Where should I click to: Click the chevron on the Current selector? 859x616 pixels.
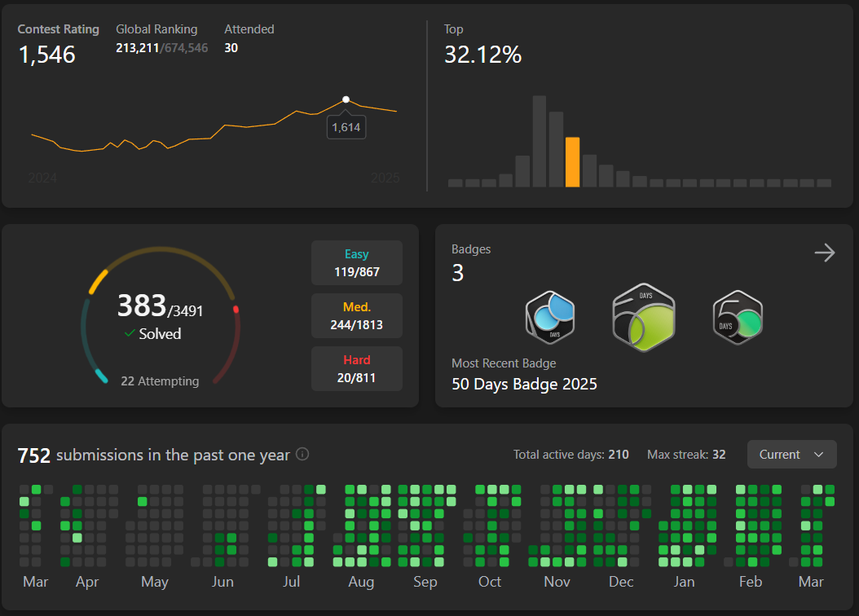pyautogui.click(x=818, y=455)
